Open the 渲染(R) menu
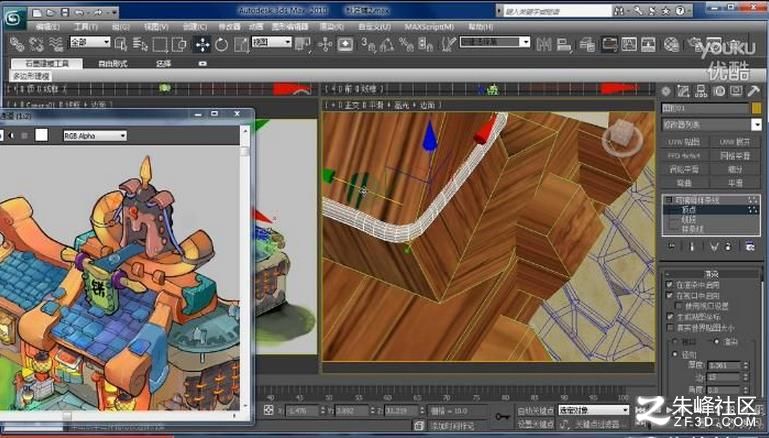Image resolution: width=769 pixels, height=438 pixels. coord(332,27)
